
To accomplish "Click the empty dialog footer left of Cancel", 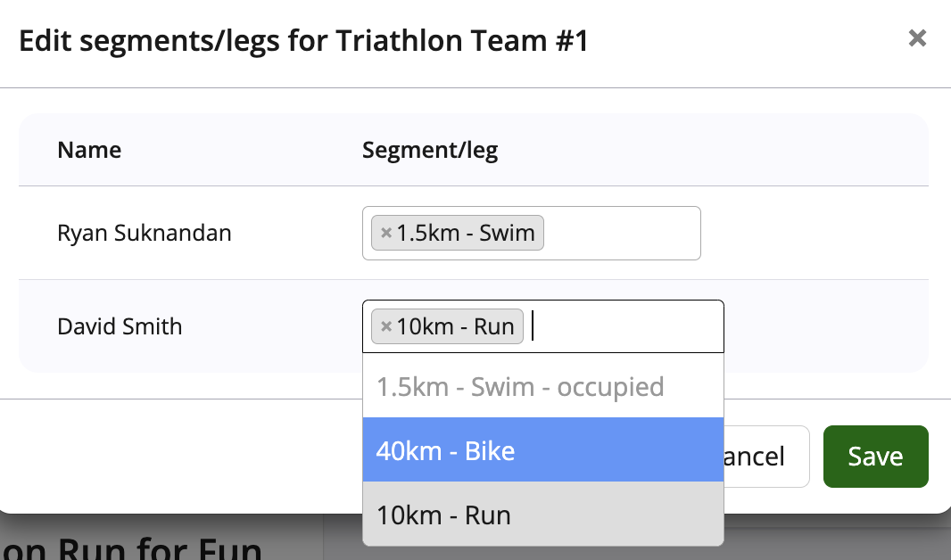I will tap(178, 457).
